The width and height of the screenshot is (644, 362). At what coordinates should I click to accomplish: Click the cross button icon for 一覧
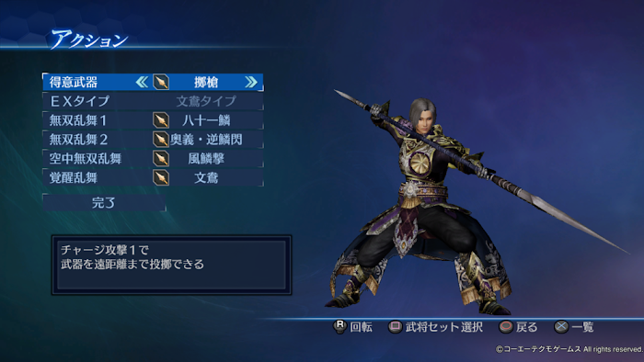pyautogui.click(x=561, y=327)
